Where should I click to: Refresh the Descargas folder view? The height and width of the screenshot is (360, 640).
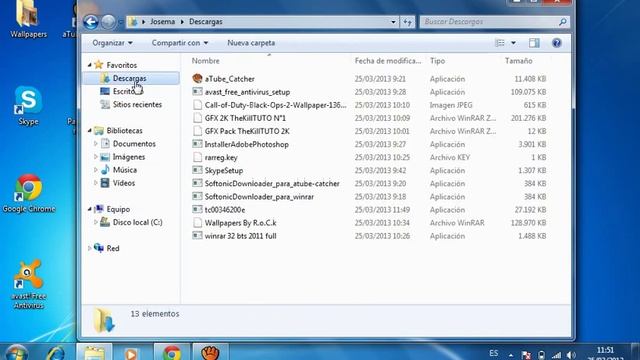point(407,22)
